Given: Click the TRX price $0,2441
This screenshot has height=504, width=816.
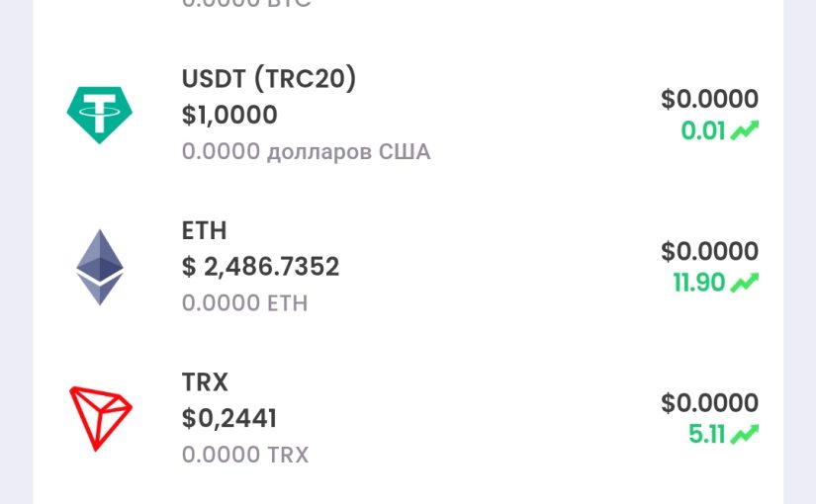Looking at the screenshot, I should [229, 418].
